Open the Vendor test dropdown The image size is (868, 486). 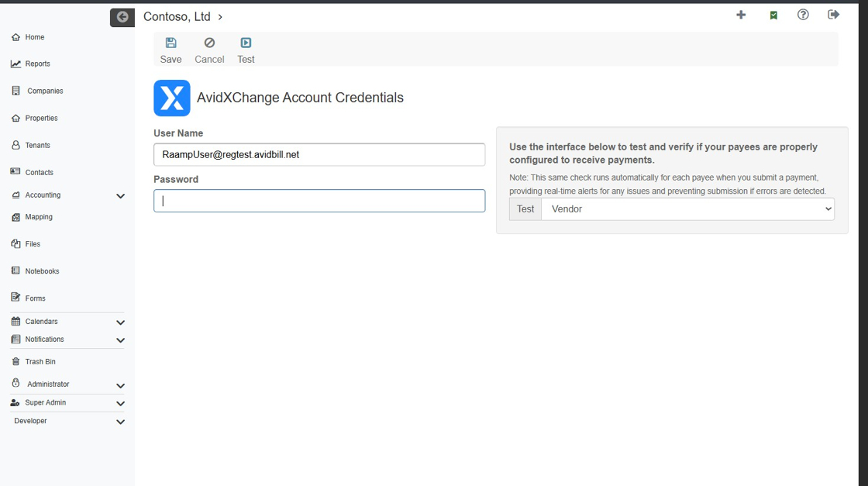point(687,209)
